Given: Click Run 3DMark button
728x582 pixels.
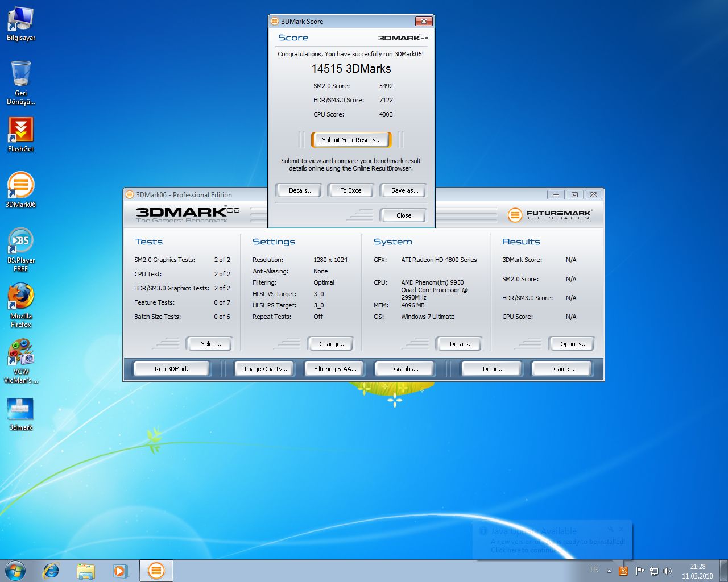Looking at the screenshot, I should coord(171,369).
